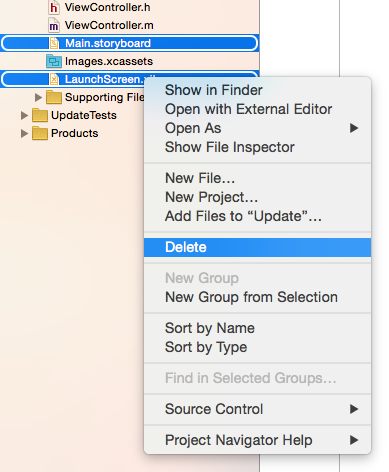Click the ViewController.h header file icon

click(x=54, y=7)
